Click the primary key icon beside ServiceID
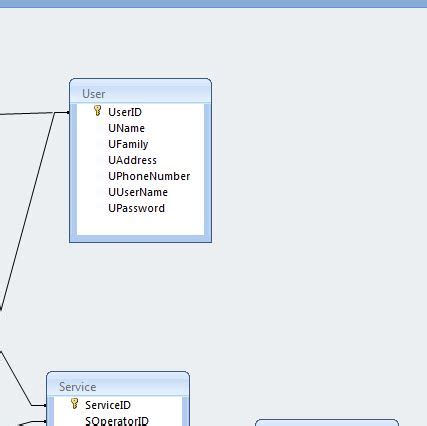This screenshot has height=426, width=427. pyautogui.click(x=75, y=404)
